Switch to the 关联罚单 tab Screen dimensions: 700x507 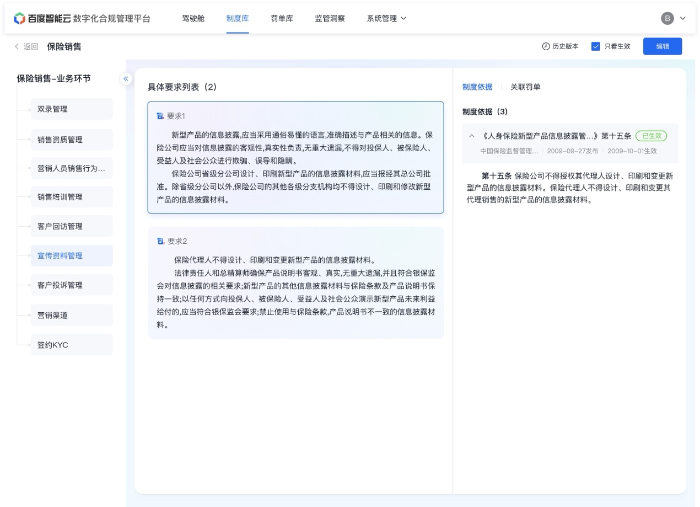click(525, 87)
